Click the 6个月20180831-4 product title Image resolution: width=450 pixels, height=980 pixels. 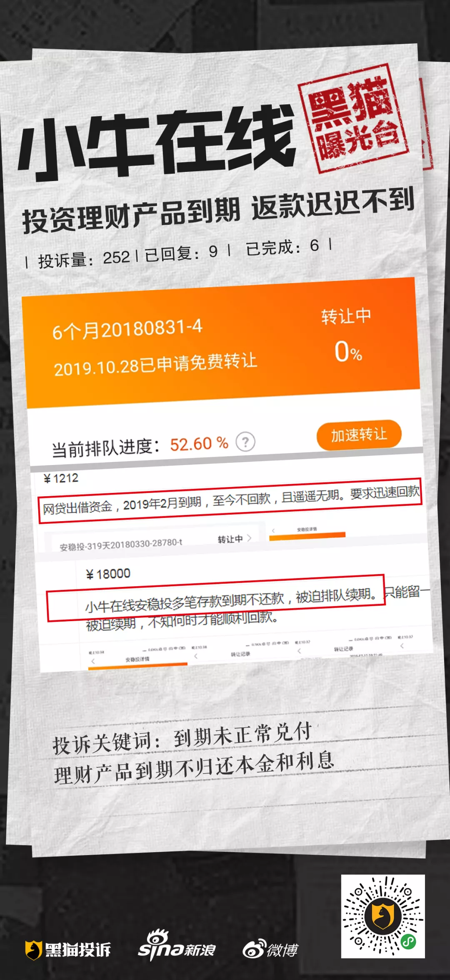[127, 329]
